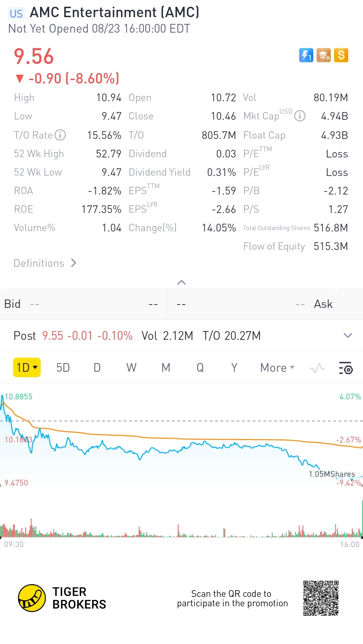Switch to the 5D chart tab
This screenshot has width=363, height=644.
[63, 368]
